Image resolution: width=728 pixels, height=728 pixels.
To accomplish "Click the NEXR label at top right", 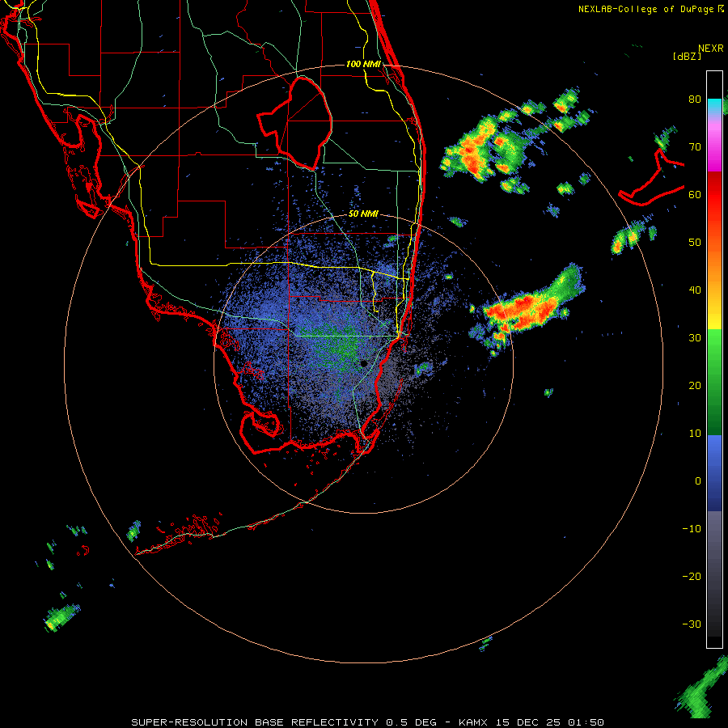I will pos(710,49).
